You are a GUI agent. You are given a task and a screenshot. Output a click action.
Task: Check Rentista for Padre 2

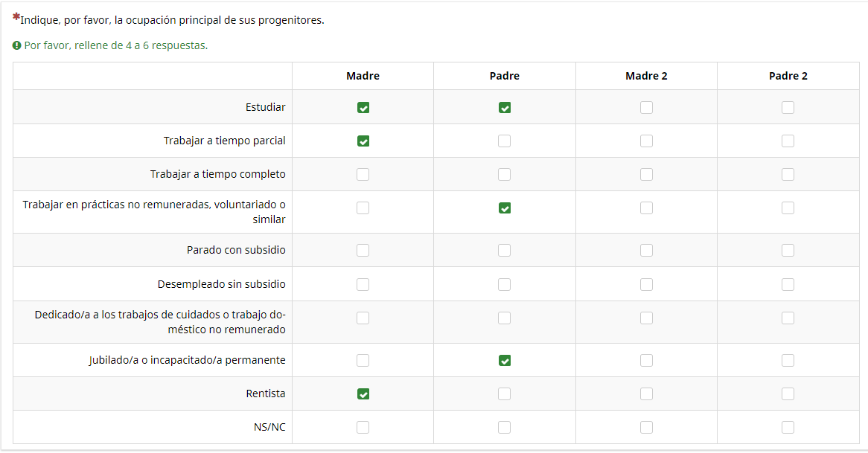pyautogui.click(x=788, y=394)
